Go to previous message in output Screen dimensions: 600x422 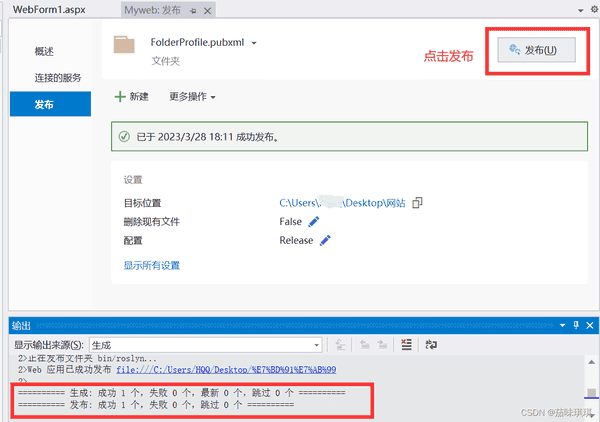(365, 345)
